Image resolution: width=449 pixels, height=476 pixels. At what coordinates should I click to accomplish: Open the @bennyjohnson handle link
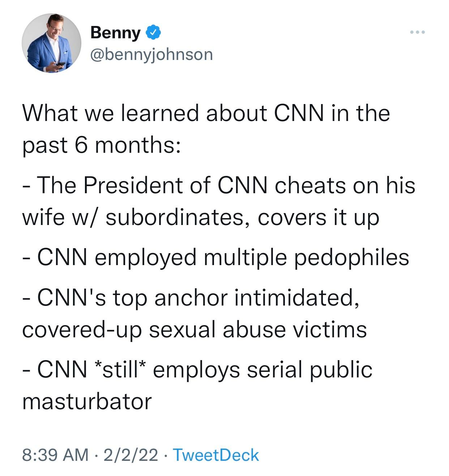tap(151, 55)
